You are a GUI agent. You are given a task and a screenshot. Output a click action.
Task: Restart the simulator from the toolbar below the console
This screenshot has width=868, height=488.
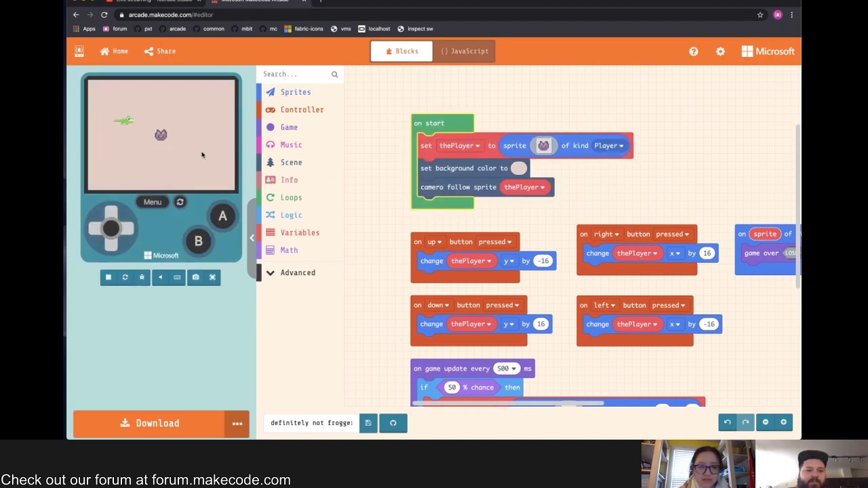tap(125, 277)
